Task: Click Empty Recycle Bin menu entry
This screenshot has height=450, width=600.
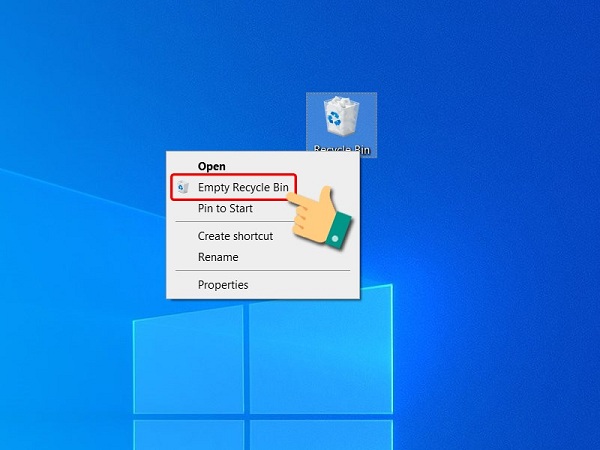Action: click(x=263, y=187)
